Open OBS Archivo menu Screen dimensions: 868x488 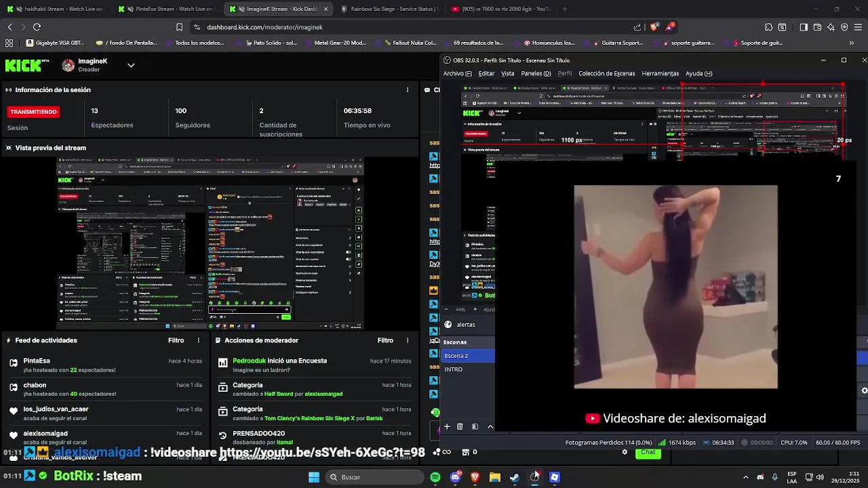458,73
